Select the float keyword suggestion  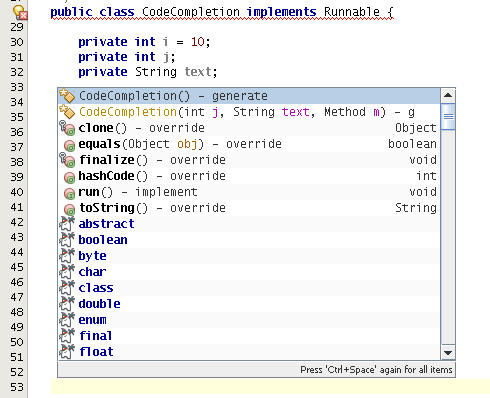click(249, 352)
